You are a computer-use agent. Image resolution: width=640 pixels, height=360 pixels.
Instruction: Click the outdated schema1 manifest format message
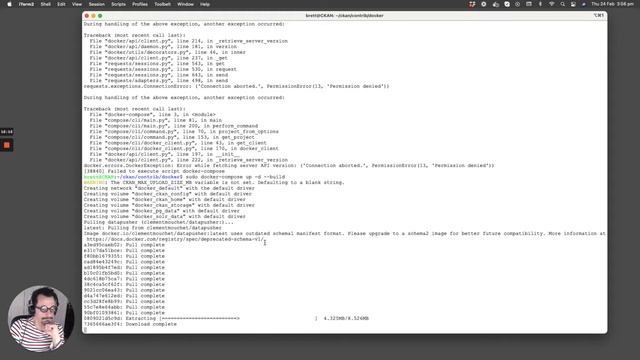344,233
